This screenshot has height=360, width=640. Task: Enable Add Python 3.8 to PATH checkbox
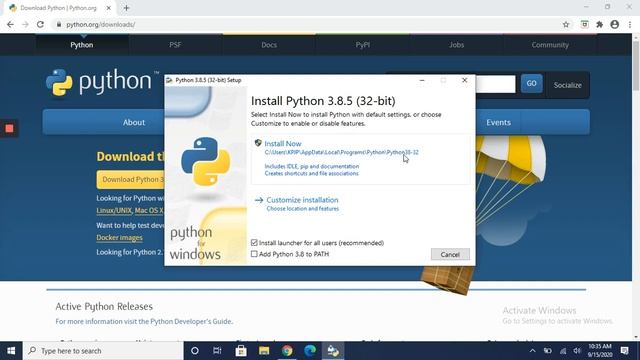pyautogui.click(x=254, y=254)
